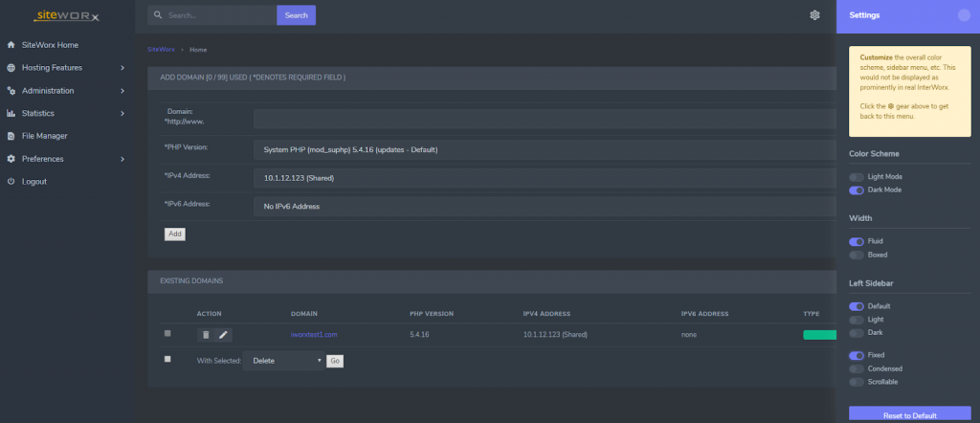The image size is (980, 423).
Task: Toggle the Fixed sidebar switch
Action: [857, 355]
